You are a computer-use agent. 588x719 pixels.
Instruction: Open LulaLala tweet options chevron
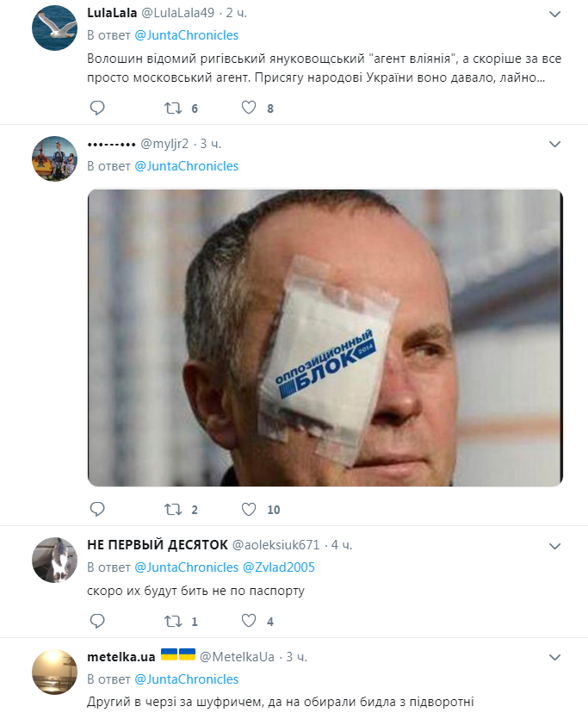tap(555, 14)
